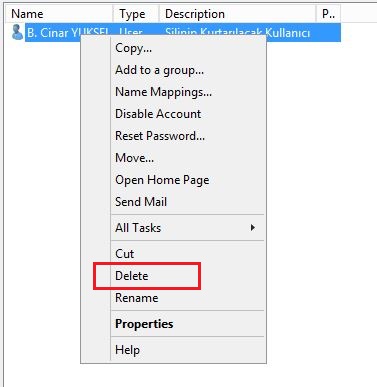Click the Description column header
377x387 pixels.
[x=237, y=14]
